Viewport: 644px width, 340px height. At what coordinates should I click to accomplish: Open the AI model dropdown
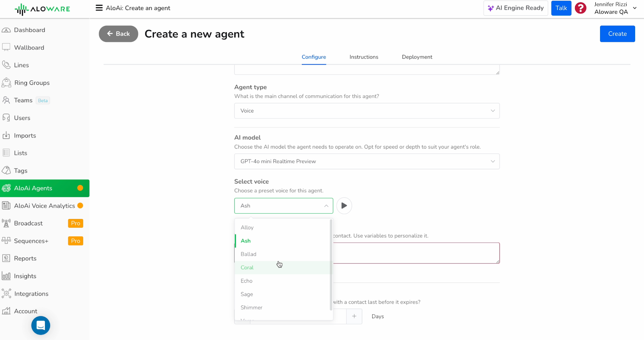pos(367,161)
